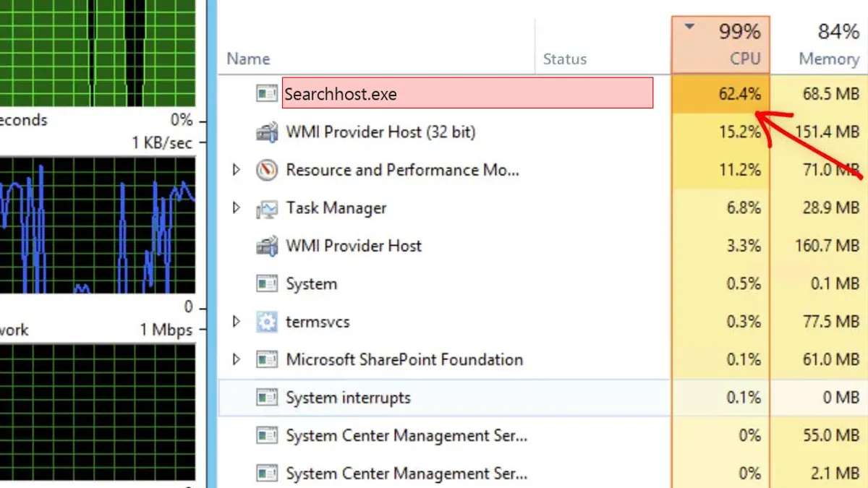Expand the termsvcs process group
The width and height of the screenshot is (868, 488).
pos(236,321)
